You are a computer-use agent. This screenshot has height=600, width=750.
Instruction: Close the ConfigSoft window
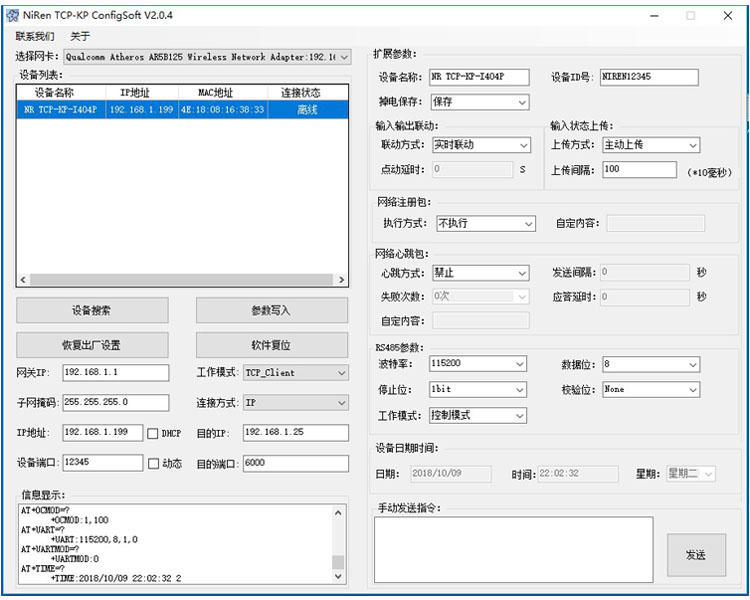(728, 16)
